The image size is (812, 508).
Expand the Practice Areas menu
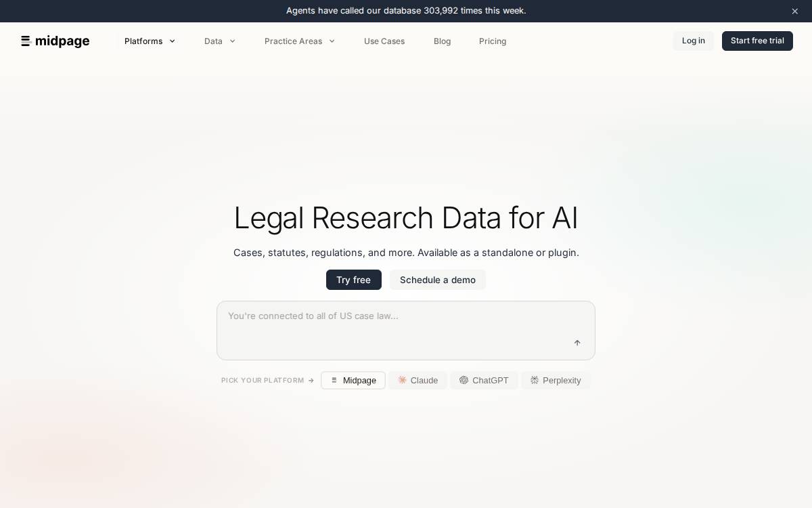pyautogui.click(x=300, y=41)
